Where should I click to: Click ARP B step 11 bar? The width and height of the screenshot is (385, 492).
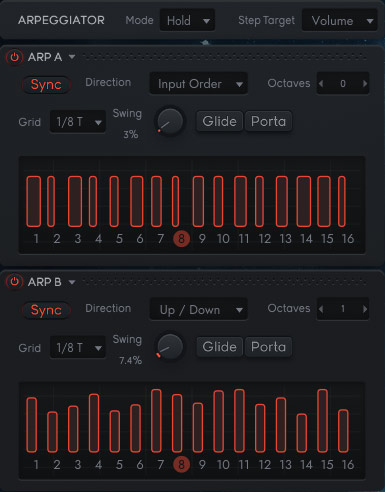pyautogui.click(x=239, y=421)
